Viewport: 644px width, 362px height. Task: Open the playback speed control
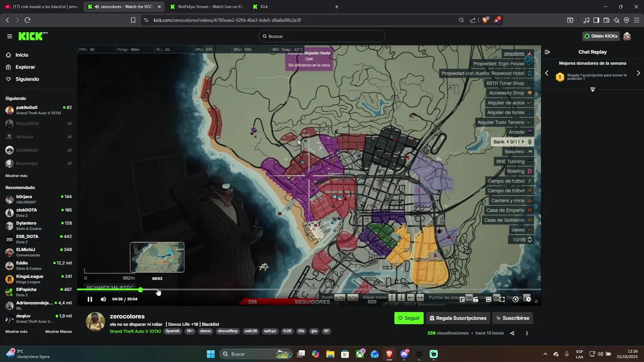tap(515, 299)
